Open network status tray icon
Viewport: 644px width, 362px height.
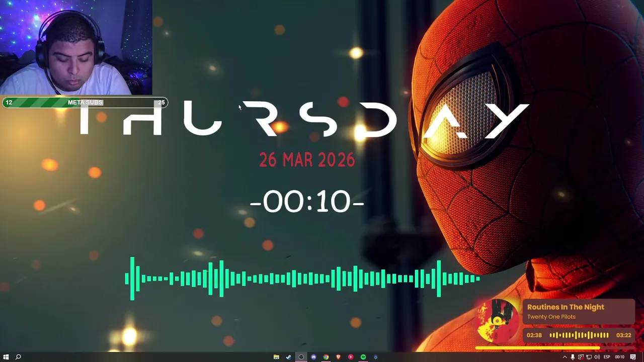point(589,357)
